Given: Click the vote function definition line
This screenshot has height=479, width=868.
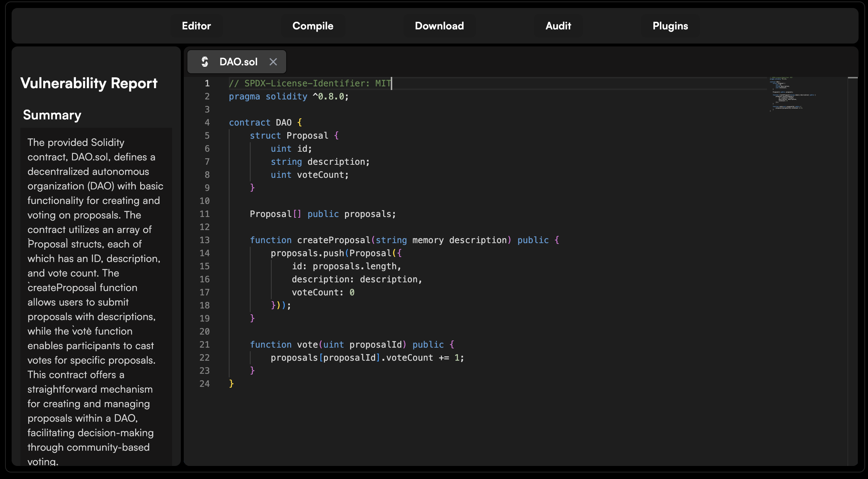Looking at the screenshot, I should point(307,345).
